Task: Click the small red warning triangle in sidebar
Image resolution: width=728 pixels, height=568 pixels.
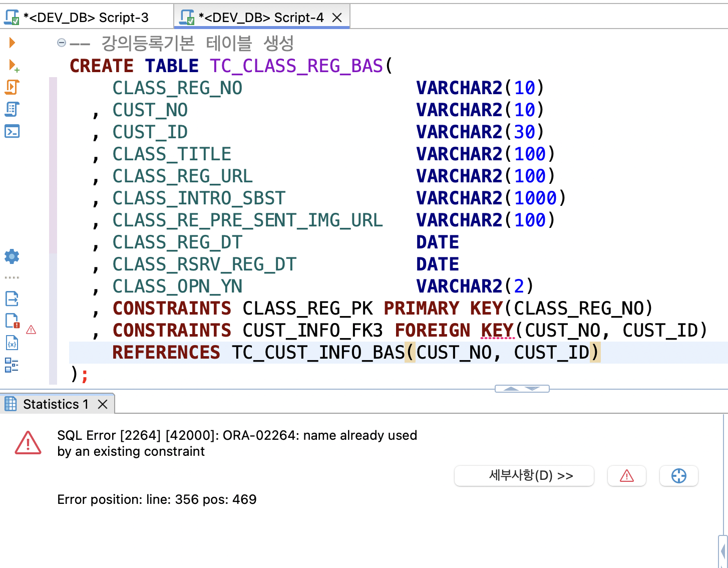Action: click(31, 330)
